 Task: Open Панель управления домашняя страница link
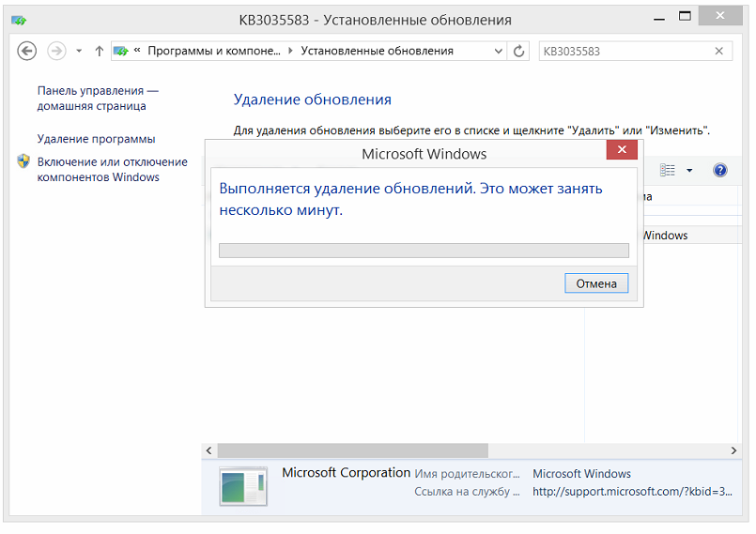pos(98,99)
